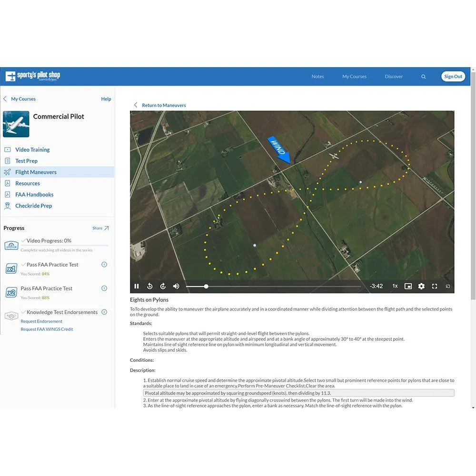Open info for second Pass FAA Practice Test
This screenshot has width=476, height=476.
[x=104, y=288]
